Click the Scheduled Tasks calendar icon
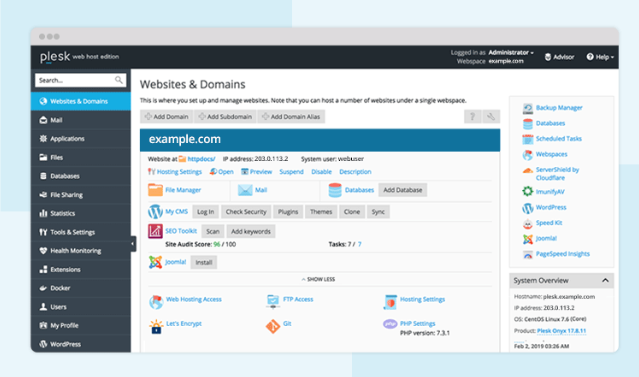 tap(528, 139)
